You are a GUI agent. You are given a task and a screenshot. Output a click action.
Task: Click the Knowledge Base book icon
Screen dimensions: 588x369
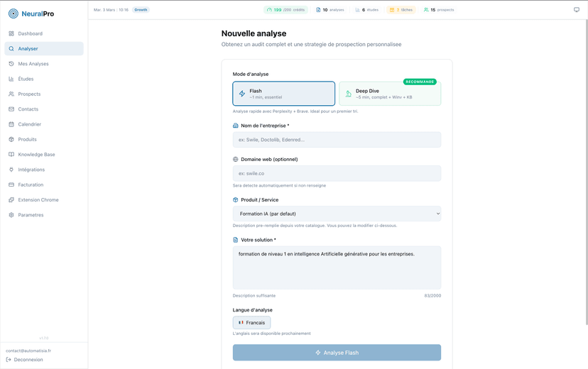pos(11,155)
